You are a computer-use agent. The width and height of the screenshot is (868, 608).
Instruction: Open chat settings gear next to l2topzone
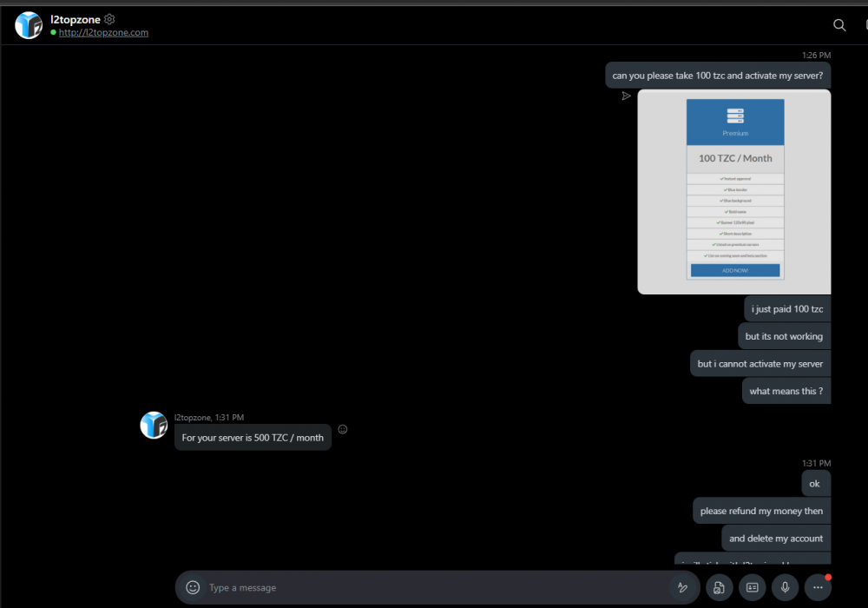tap(109, 19)
